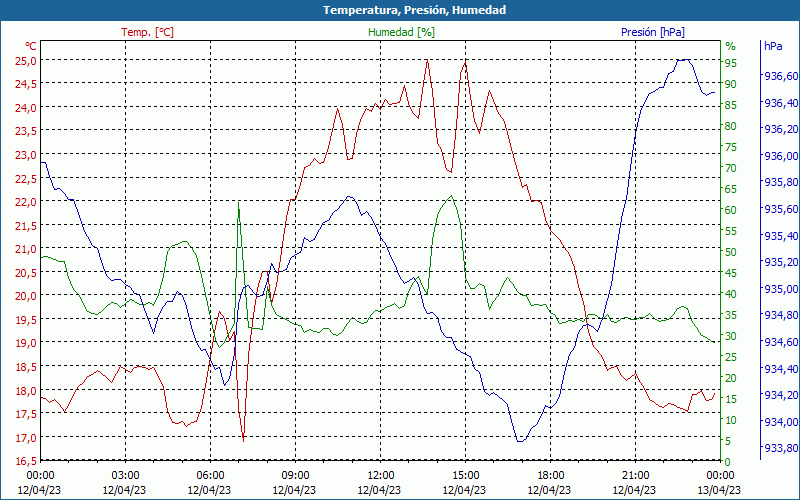The height and width of the screenshot is (500, 800).
Task: Click the '21,0' temperature axis value
Action: [x=25, y=249]
